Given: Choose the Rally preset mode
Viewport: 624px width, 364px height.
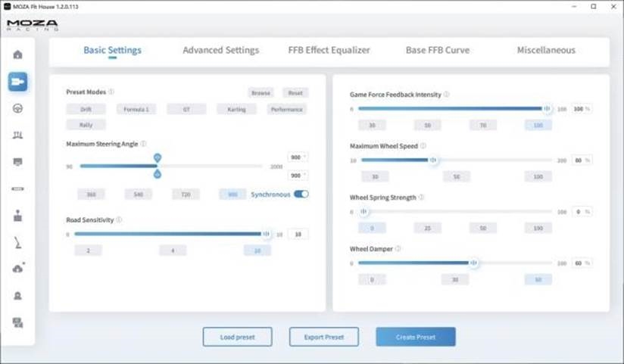Looking at the screenshot, I should 86,125.
